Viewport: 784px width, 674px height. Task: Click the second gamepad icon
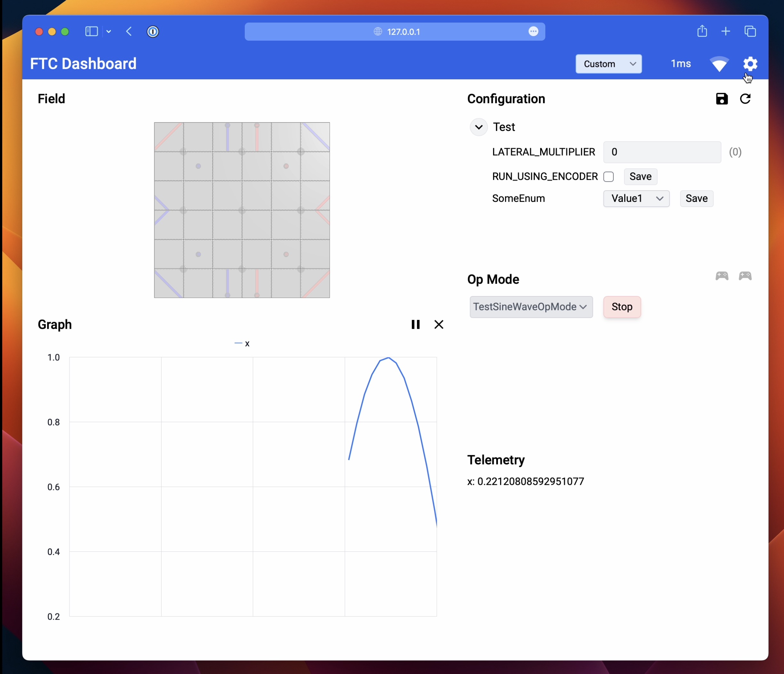(x=745, y=276)
